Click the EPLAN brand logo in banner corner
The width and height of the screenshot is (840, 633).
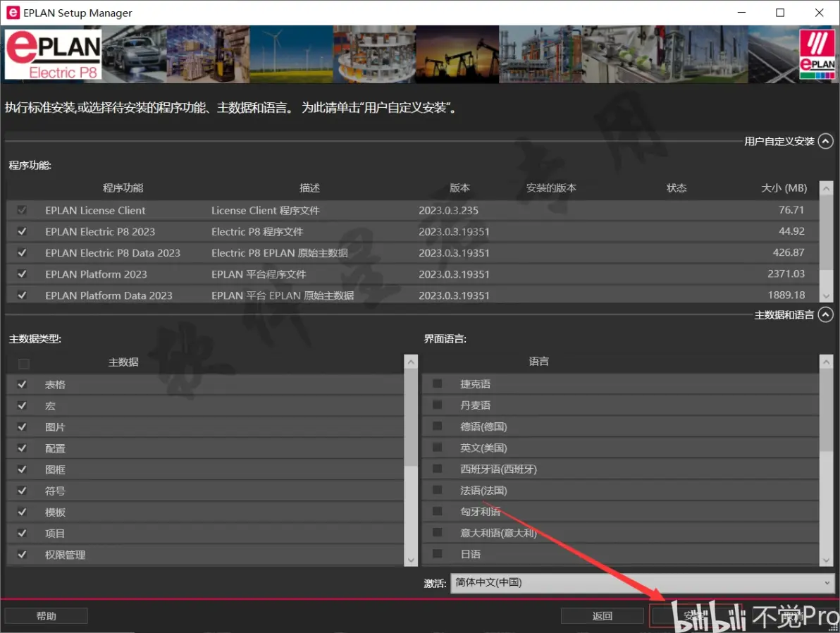tap(817, 54)
